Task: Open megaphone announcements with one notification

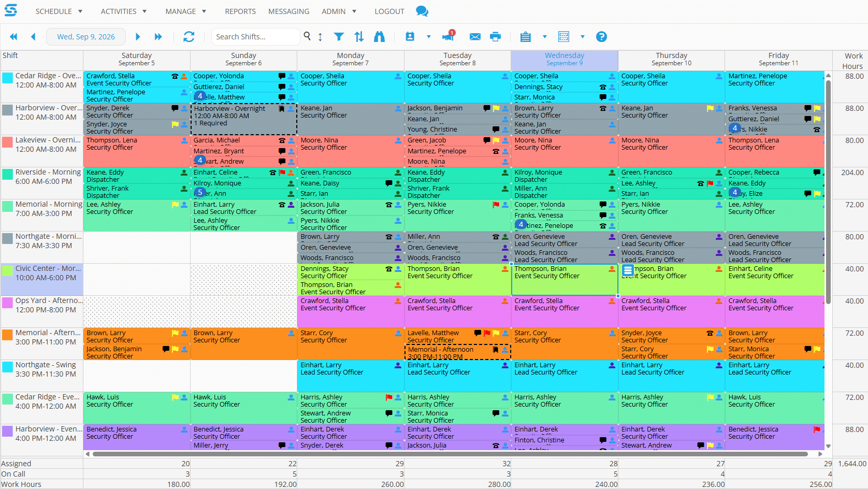Action: coord(448,36)
